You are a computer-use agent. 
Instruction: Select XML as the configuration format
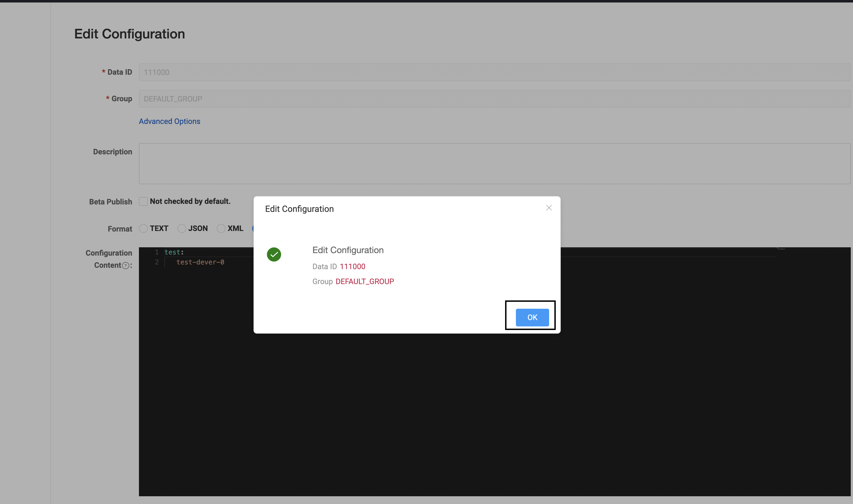point(221,228)
